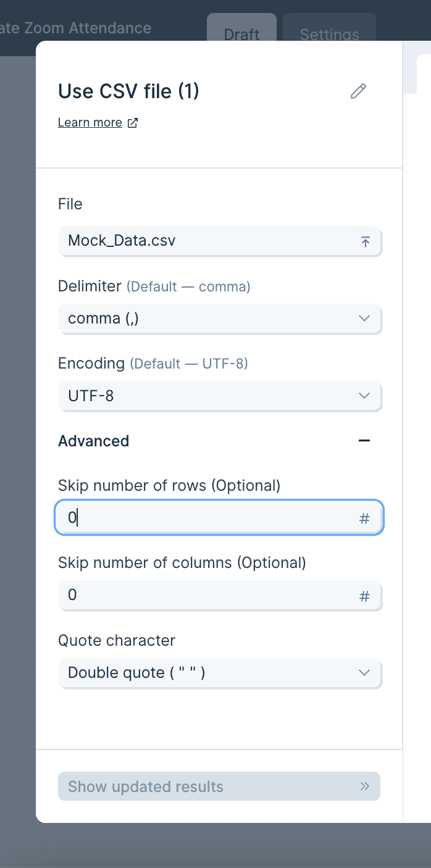Open the Quote character dropdown

tap(220, 672)
